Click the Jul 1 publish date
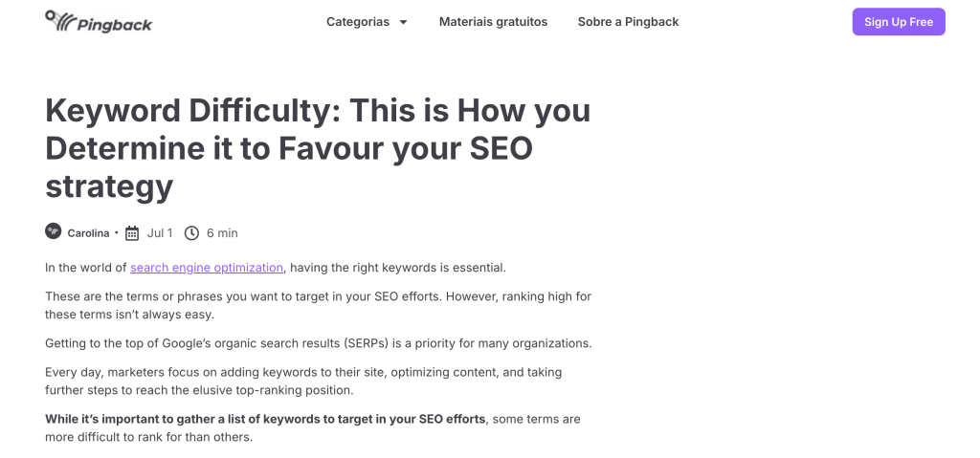Screen dimensions: 980x458 pyautogui.click(x=160, y=232)
